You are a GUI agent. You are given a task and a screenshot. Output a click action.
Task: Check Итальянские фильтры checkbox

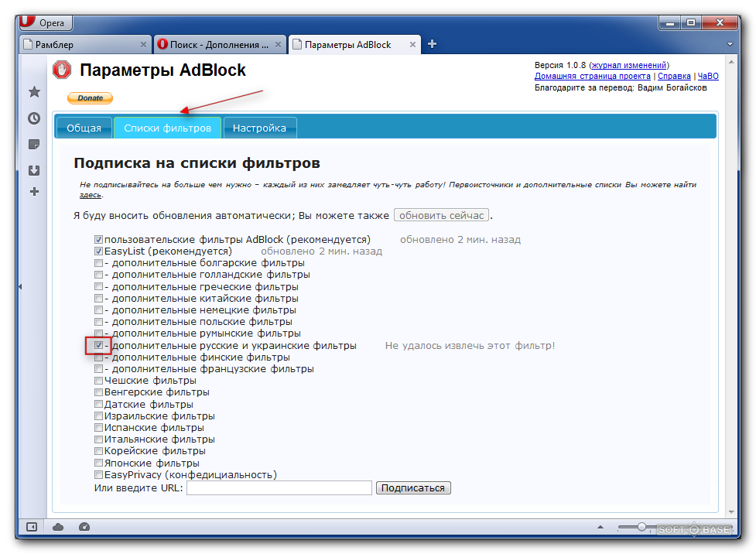click(98, 439)
